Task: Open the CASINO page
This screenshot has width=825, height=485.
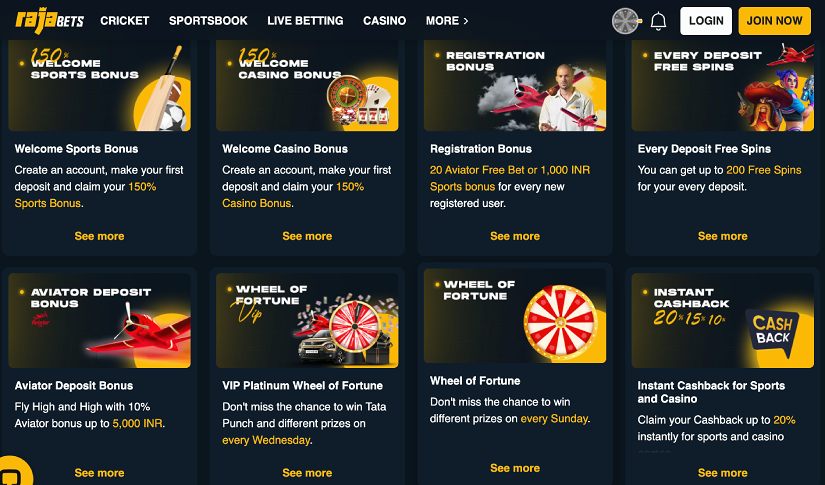Action: coord(385,21)
